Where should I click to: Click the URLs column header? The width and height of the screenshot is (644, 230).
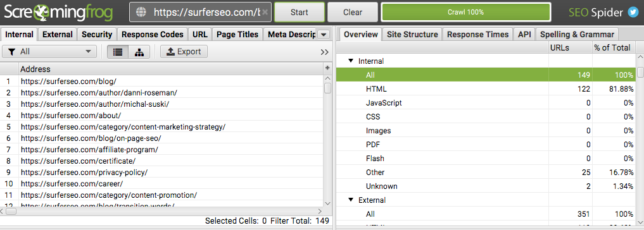tap(570, 47)
